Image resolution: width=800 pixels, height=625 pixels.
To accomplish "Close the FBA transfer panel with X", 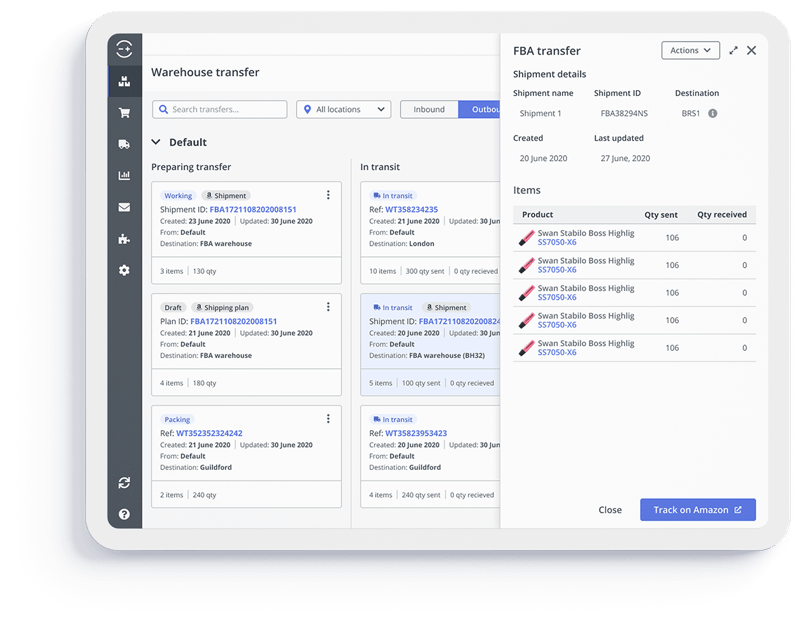I will coord(752,51).
